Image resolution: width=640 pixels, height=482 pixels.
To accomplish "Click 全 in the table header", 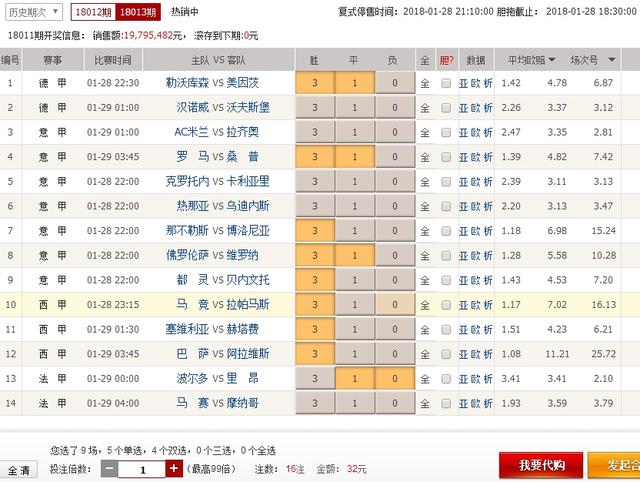I will pos(425,60).
